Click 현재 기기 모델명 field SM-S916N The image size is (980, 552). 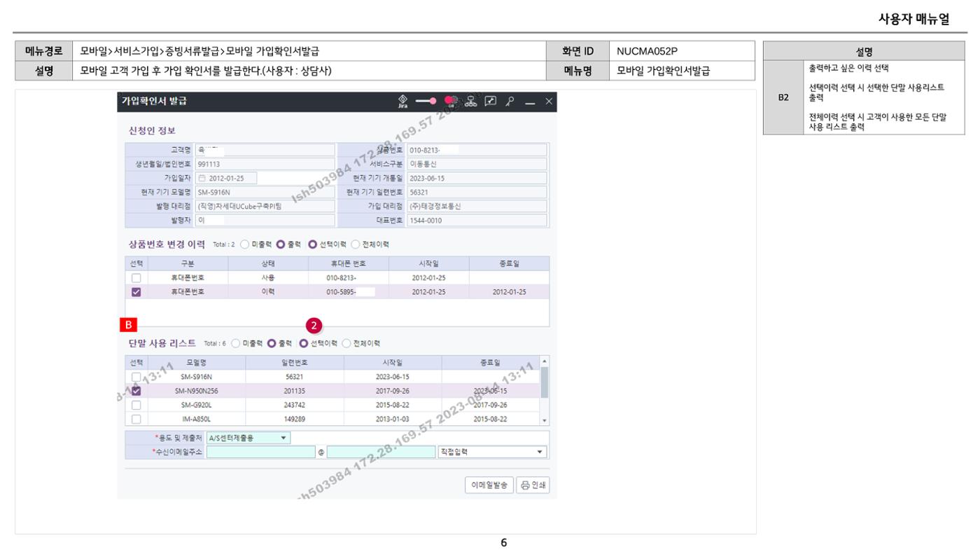point(265,192)
